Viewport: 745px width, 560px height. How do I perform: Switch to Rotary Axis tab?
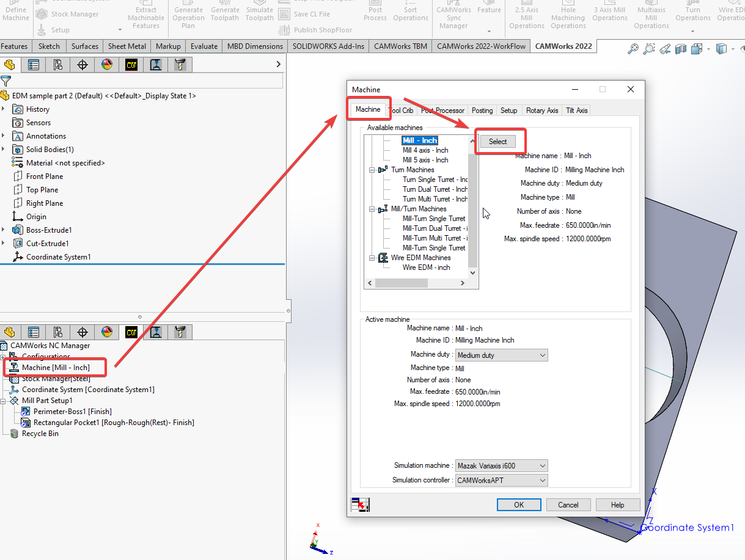click(542, 111)
